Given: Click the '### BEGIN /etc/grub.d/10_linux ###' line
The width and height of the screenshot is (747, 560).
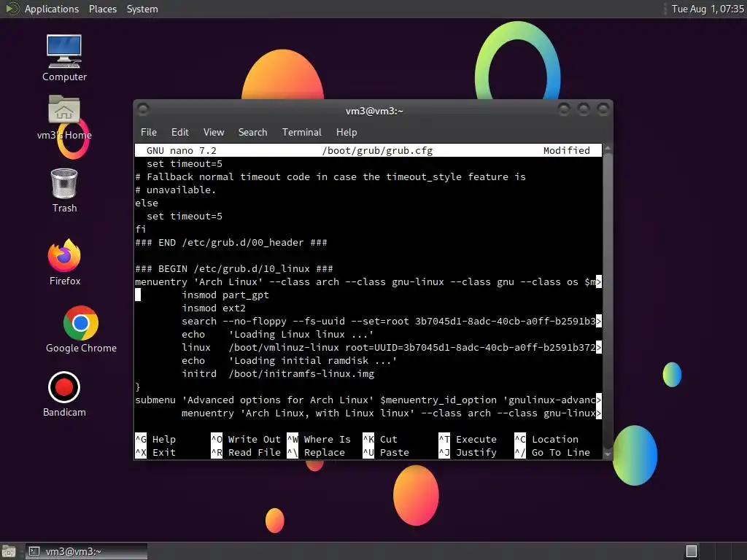Looking at the screenshot, I should pyautogui.click(x=234, y=268).
